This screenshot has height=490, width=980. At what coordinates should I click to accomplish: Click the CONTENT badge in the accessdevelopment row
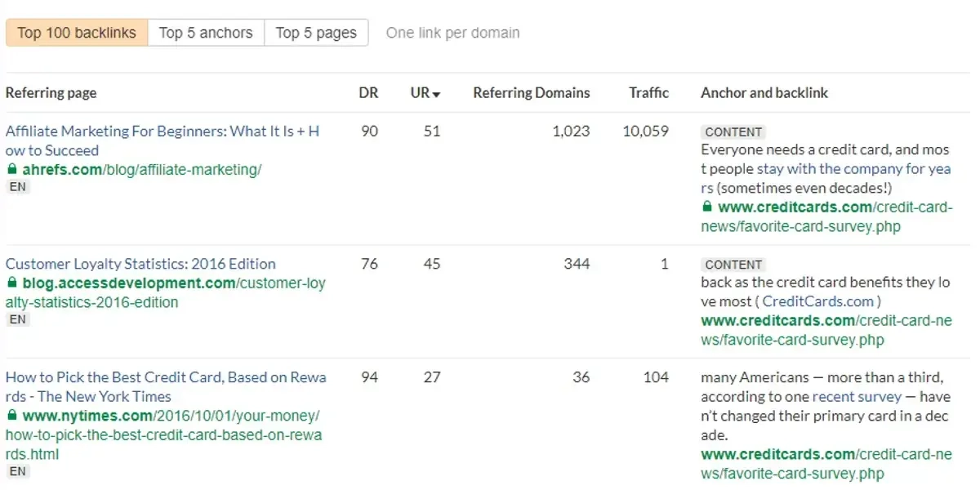[733, 265]
